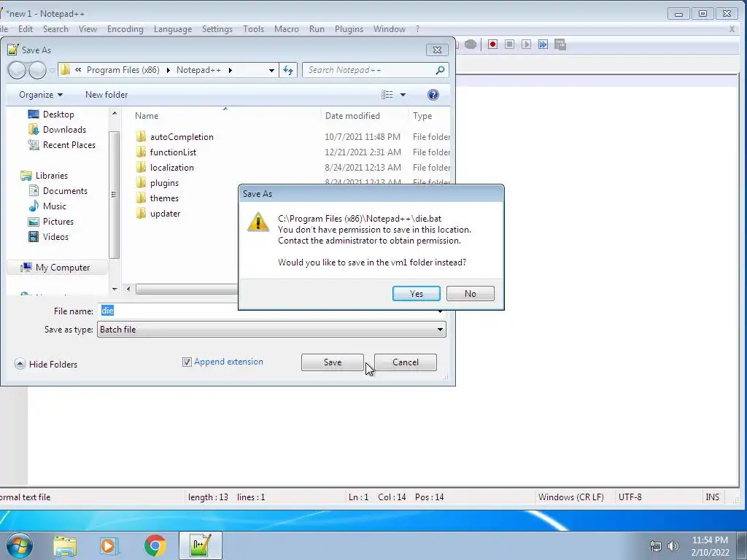Click the refresh icon beside the address bar
The height and width of the screenshot is (560, 747).
pos(288,70)
